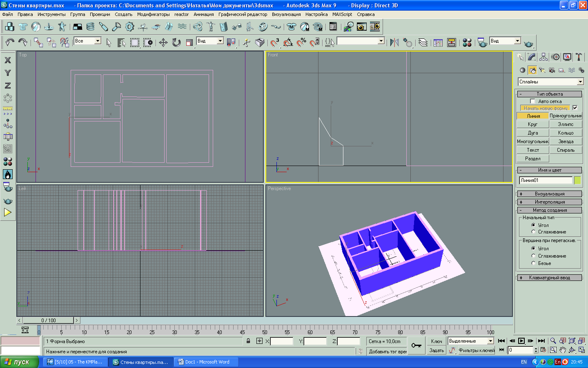Open the Utilities hammer panel
The image size is (588, 368).
point(579,57)
